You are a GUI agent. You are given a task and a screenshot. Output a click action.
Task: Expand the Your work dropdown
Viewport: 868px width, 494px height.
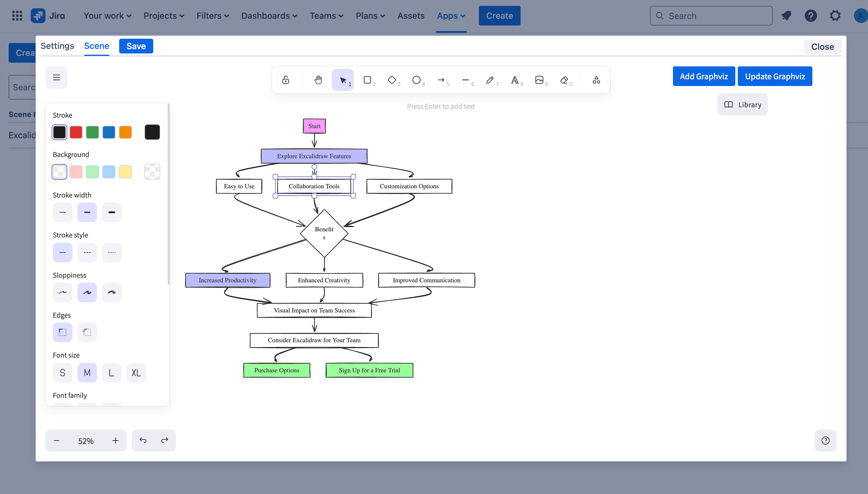(107, 16)
